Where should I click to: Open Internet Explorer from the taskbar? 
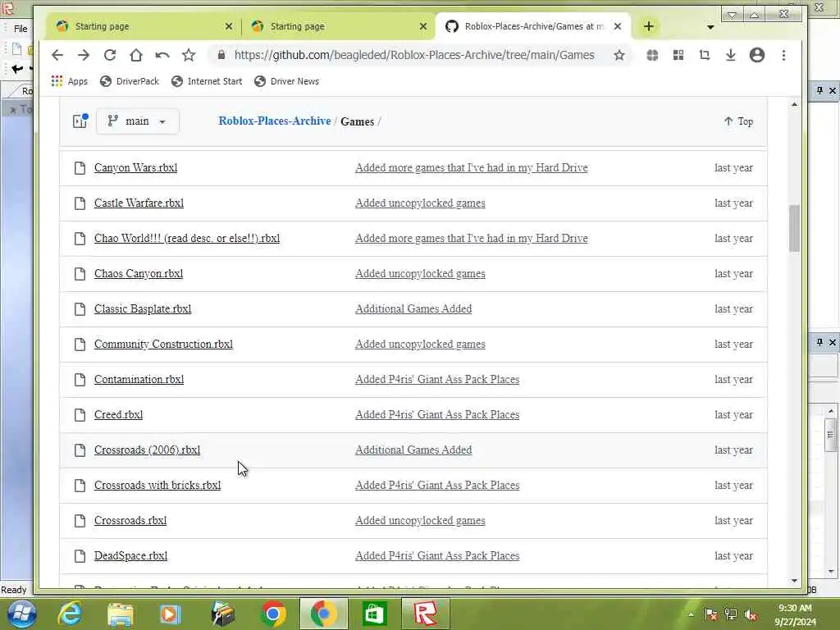click(x=71, y=614)
